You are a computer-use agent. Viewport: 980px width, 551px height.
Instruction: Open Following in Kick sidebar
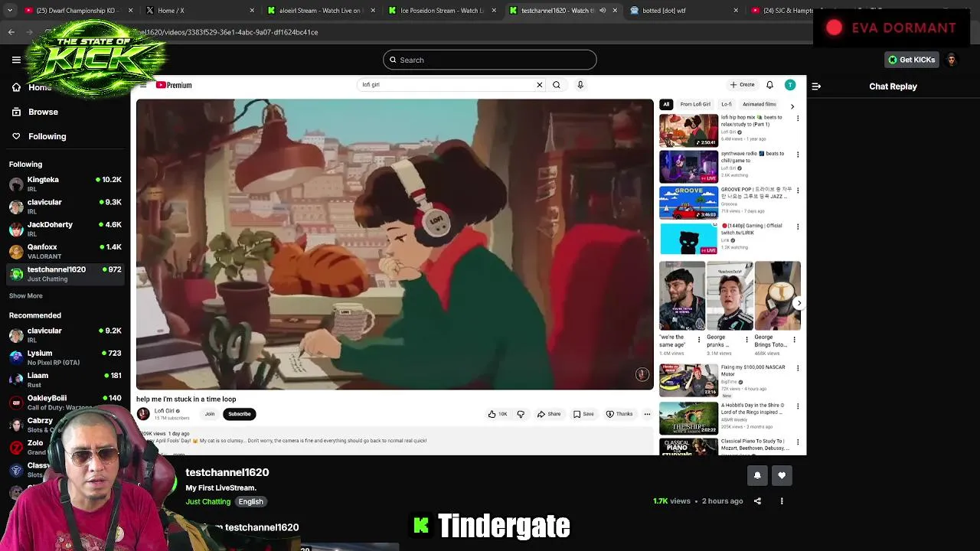[47, 136]
